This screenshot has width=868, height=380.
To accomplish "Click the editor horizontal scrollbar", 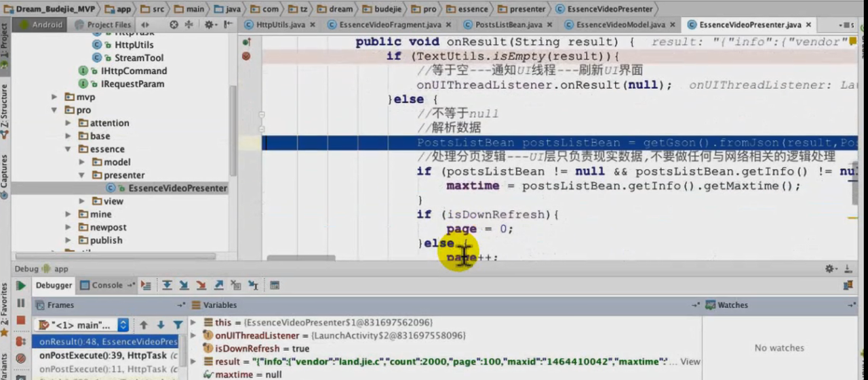I will pyautogui.click(x=301, y=257).
